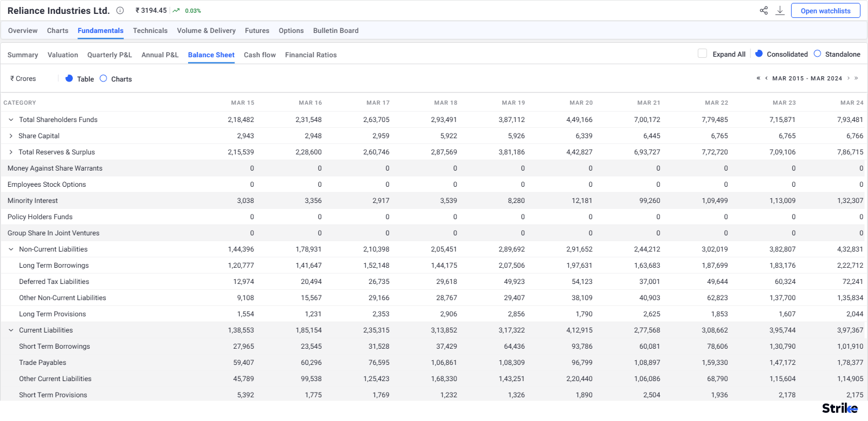This screenshot has width=868, height=421.
Task: Click the MAR 20 column header
Action: point(581,103)
